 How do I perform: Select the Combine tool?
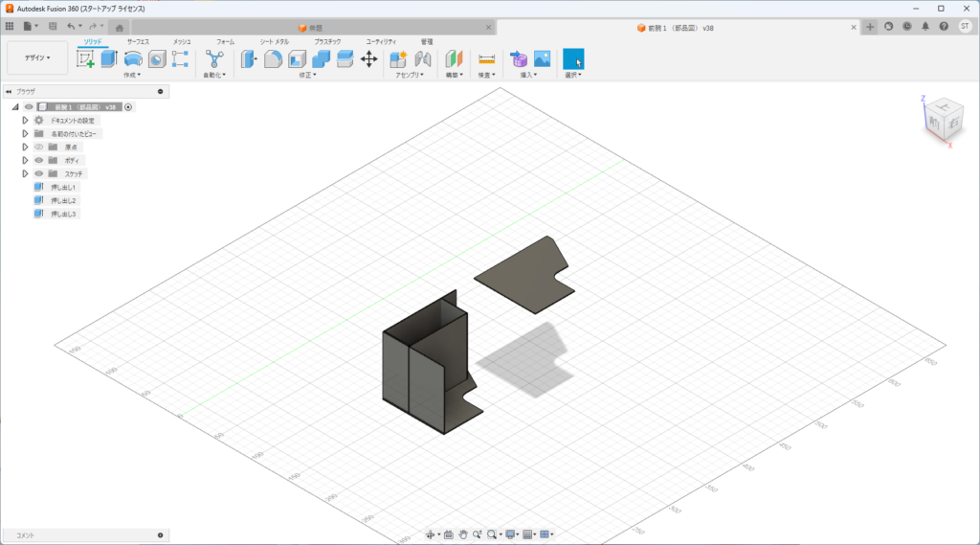tap(321, 58)
